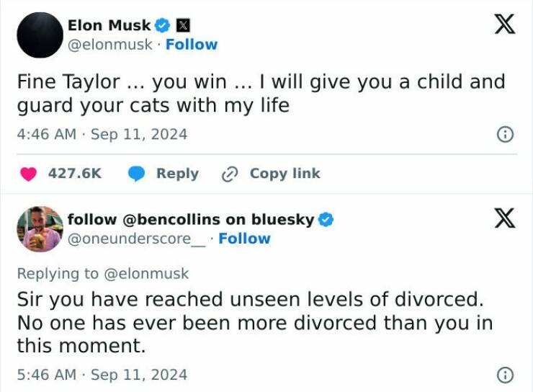Click the blue reply speech bubble icon
The image size is (533, 392).
(137, 174)
